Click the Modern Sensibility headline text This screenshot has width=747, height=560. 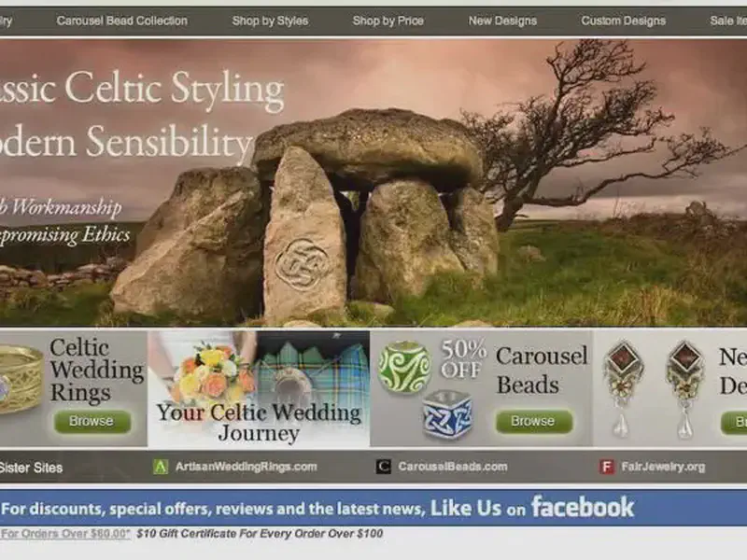tap(126, 142)
